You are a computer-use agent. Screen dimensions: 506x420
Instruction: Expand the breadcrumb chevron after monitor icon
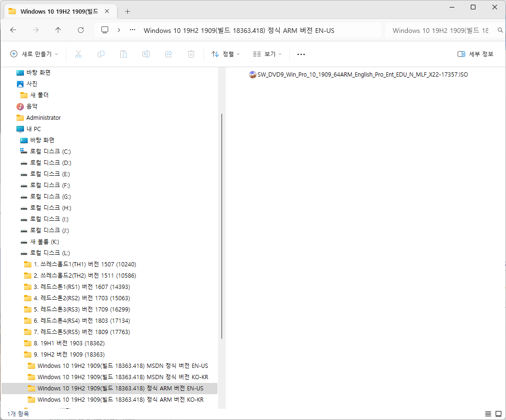[x=119, y=30]
